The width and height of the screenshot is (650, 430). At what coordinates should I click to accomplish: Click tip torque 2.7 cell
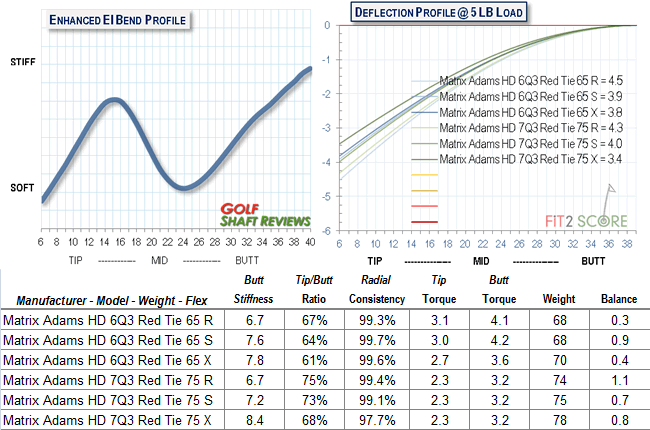[x=439, y=360]
